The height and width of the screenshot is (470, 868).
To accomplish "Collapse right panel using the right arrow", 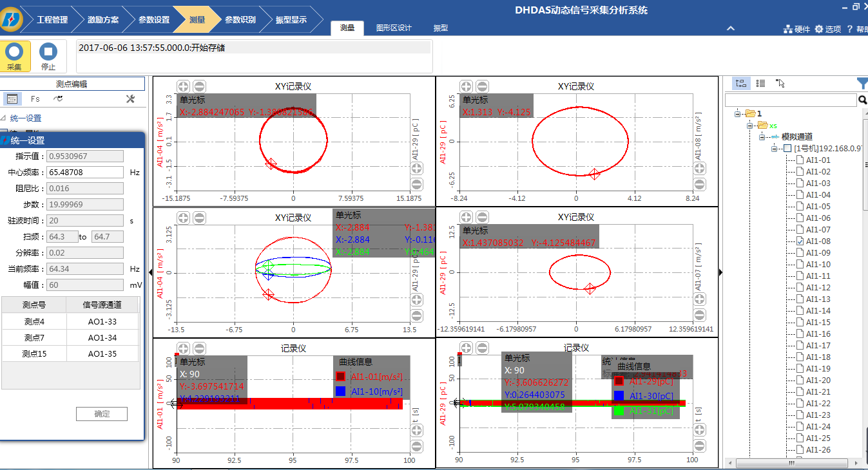I will [720, 272].
